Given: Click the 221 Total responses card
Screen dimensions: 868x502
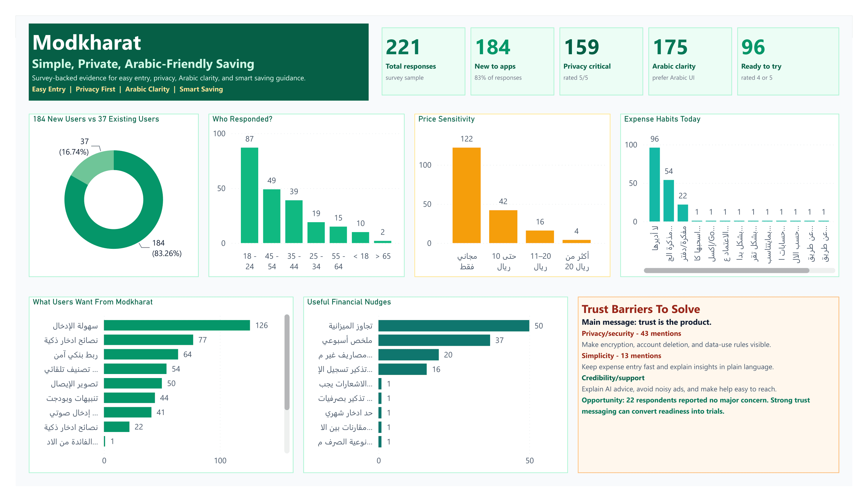Looking at the screenshot, I should [423, 61].
